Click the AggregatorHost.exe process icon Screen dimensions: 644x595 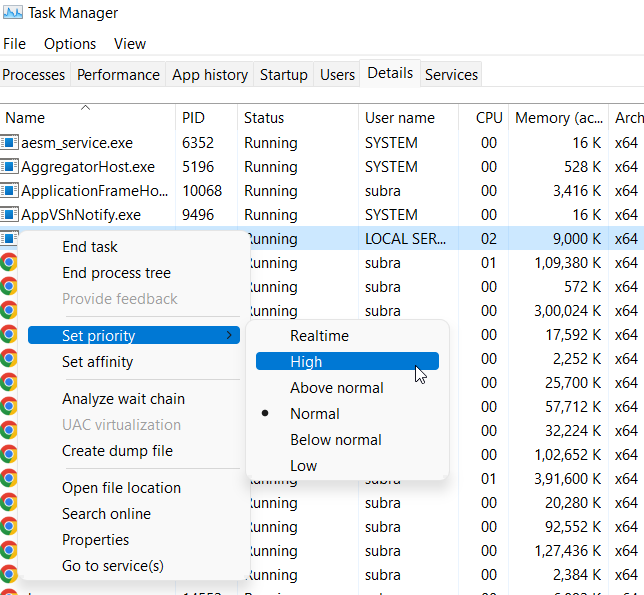coord(10,167)
